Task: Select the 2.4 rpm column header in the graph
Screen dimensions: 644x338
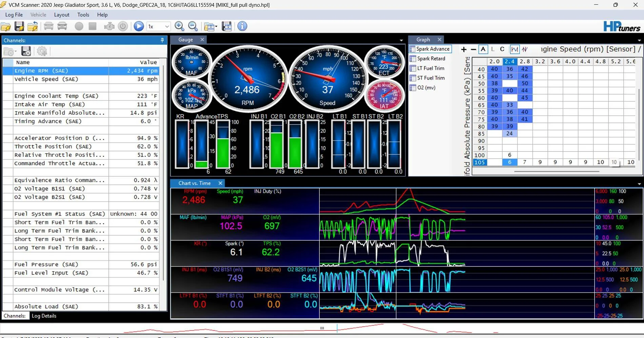Action: coord(509,61)
